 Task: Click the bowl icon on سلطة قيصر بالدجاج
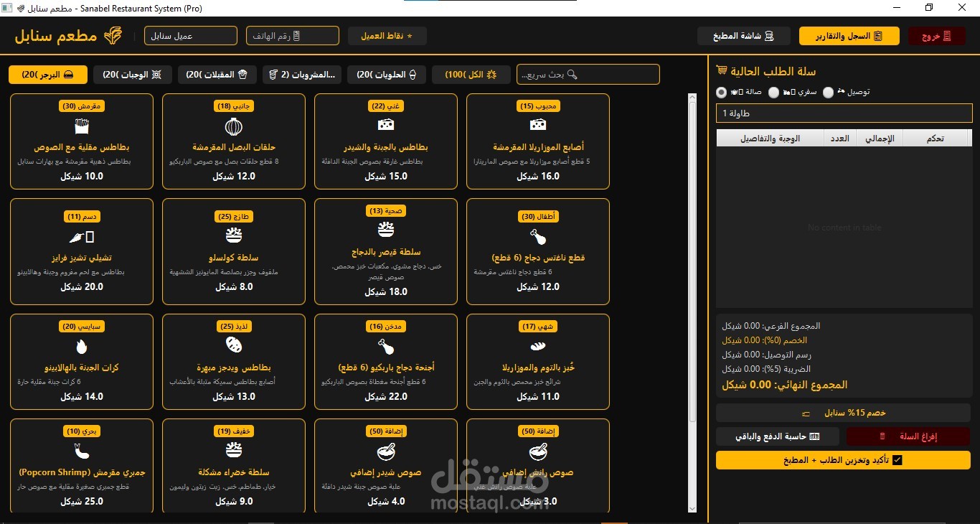pyautogui.click(x=386, y=230)
